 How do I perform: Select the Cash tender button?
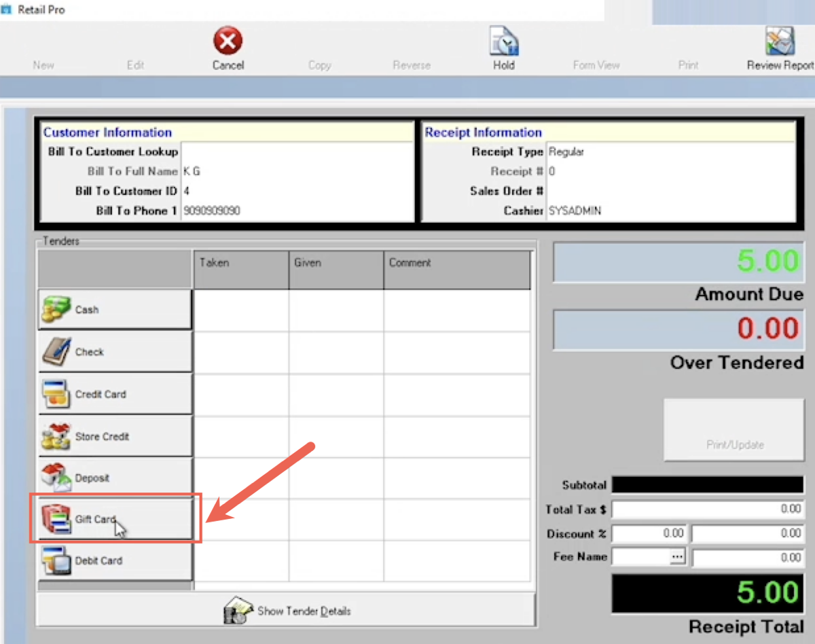115,310
